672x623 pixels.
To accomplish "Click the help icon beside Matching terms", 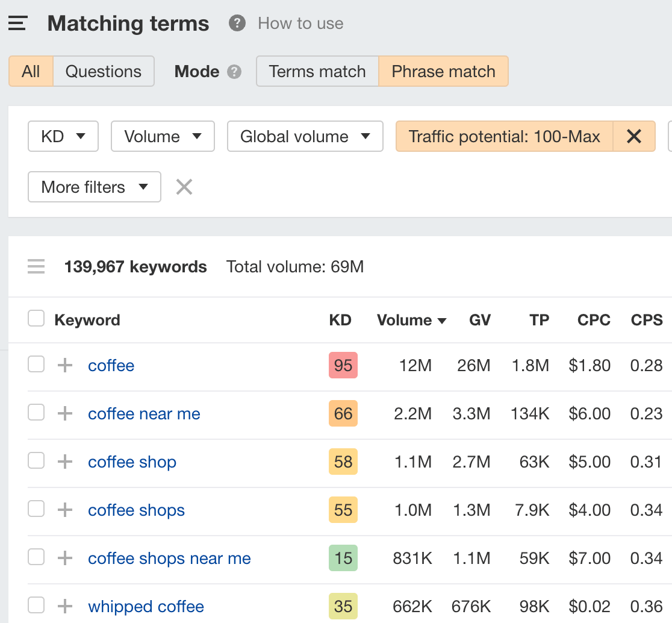I will pos(237,23).
